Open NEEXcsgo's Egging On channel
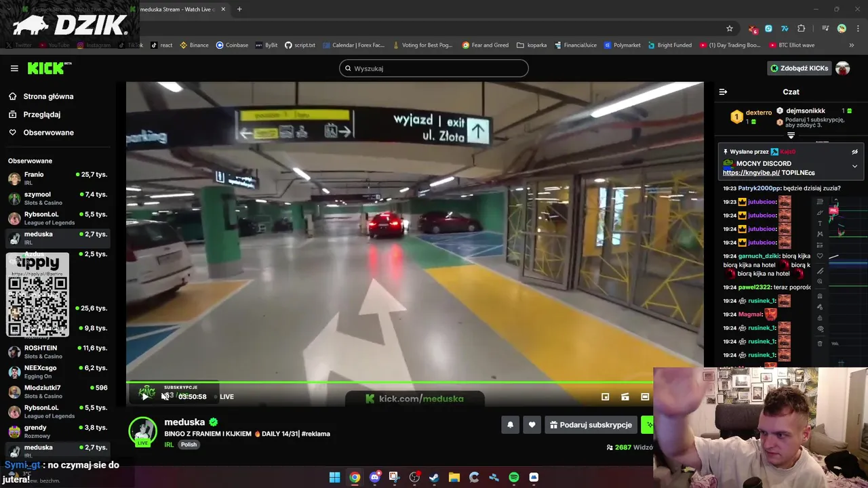Viewport: 868px width, 488px height. [58, 371]
